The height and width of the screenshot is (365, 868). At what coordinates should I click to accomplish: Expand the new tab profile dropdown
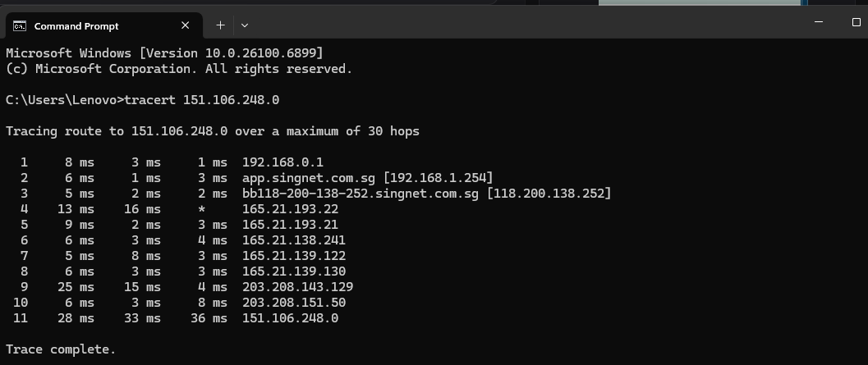click(x=245, y=26)
